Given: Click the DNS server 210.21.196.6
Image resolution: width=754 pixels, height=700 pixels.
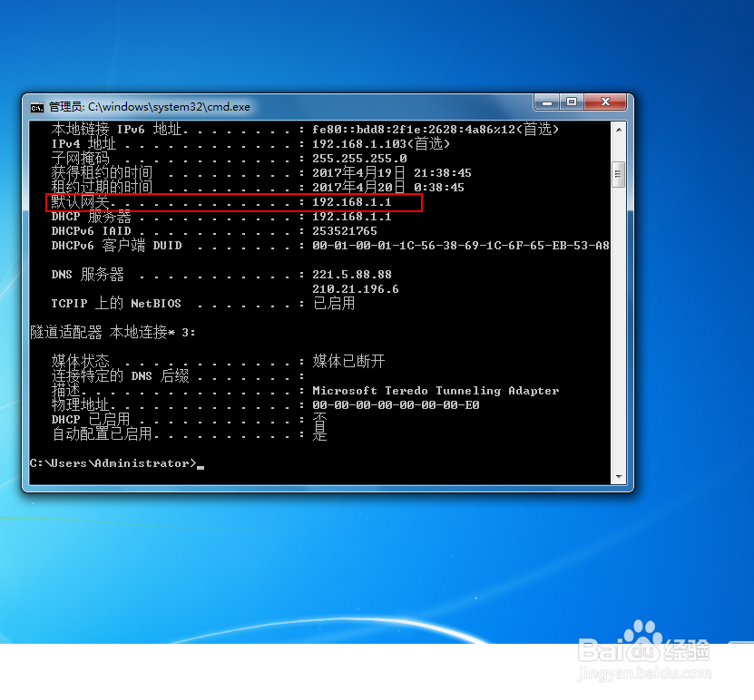Looking at the screenshot, I should click(x=356, y=289).
